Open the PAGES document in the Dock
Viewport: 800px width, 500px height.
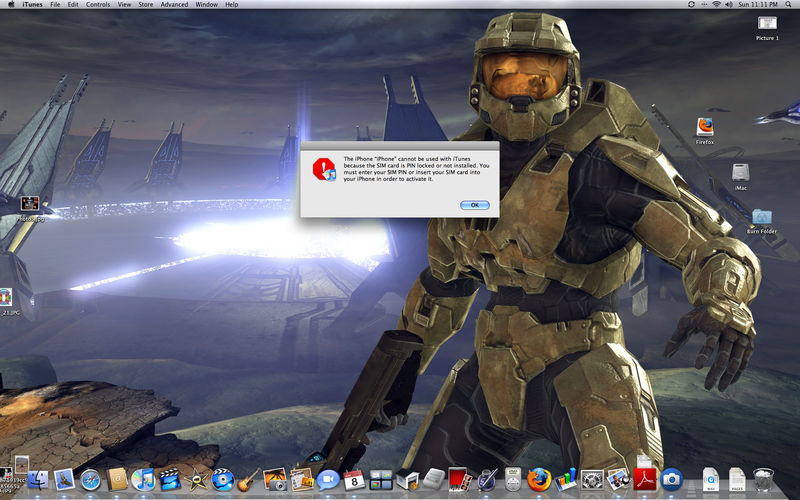coord(737,479)
